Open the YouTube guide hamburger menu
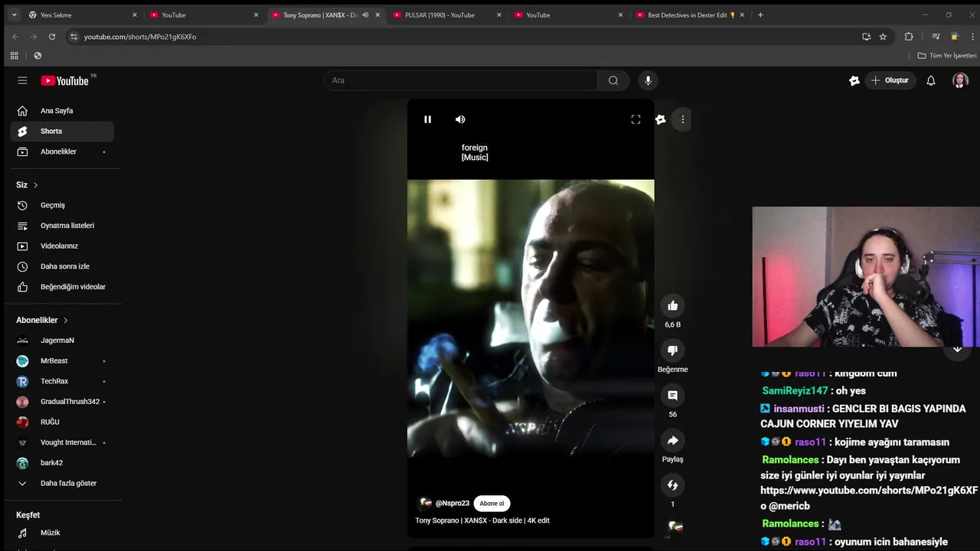 [x=22, y=80]
